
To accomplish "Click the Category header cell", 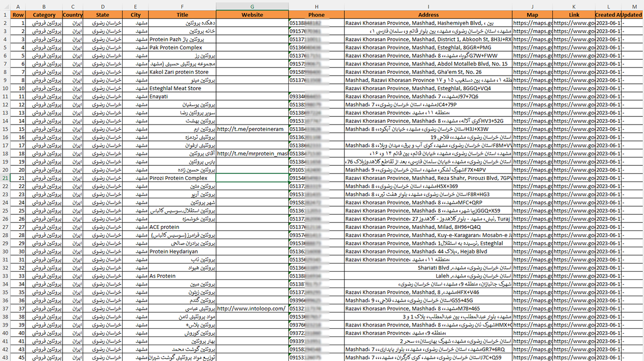I will (x=44, y=15).
